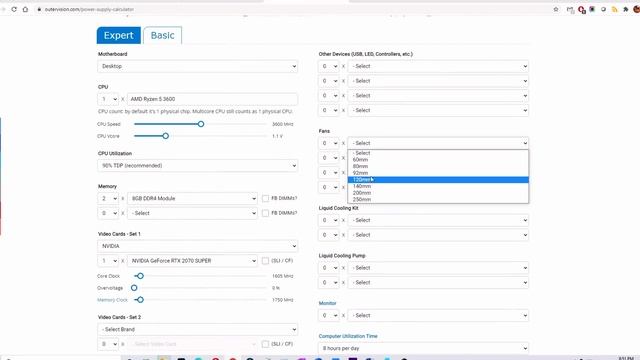Image resolution: width=640 pixels, height=360 pixels.
Task: Choose 250mm from the fan size list
Action: click(438, 199)
